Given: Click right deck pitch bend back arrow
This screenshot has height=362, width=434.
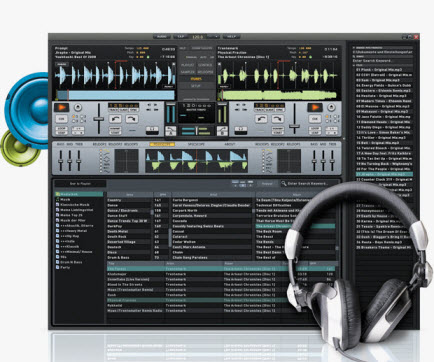Looking at the screenshot, I should point(261,119).
